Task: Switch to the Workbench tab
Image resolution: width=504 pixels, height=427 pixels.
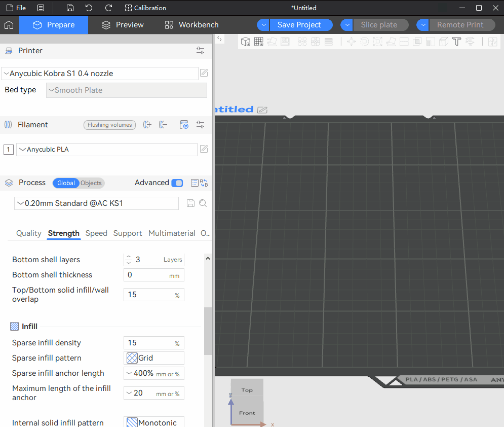Action: (191, 25)
